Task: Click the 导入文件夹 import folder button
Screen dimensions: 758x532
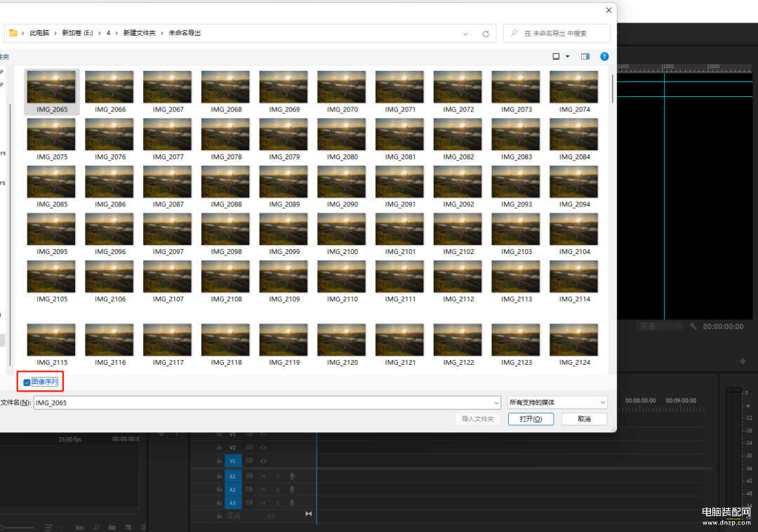Action: pyautogui.click(x=478, y=419)
